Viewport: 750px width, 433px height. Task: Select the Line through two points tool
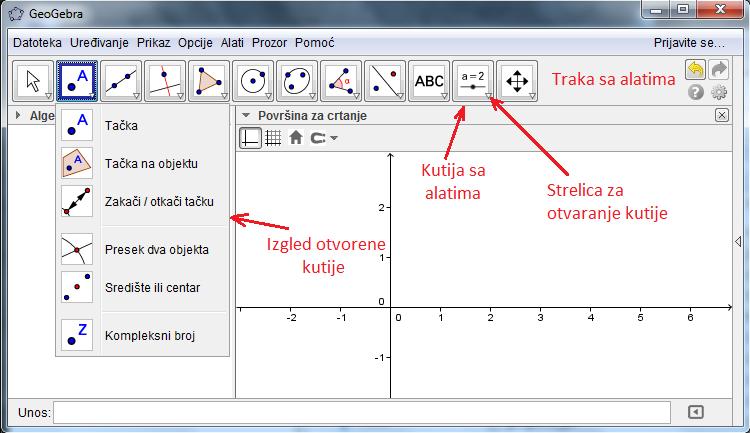click(121, 81)
